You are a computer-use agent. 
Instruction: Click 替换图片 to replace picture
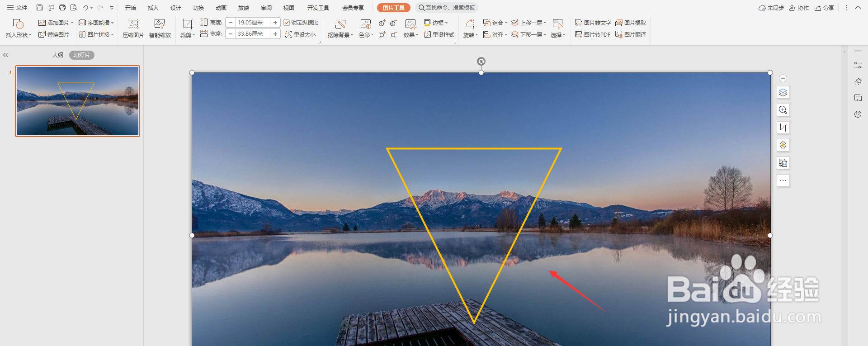[x=54, y=34]
